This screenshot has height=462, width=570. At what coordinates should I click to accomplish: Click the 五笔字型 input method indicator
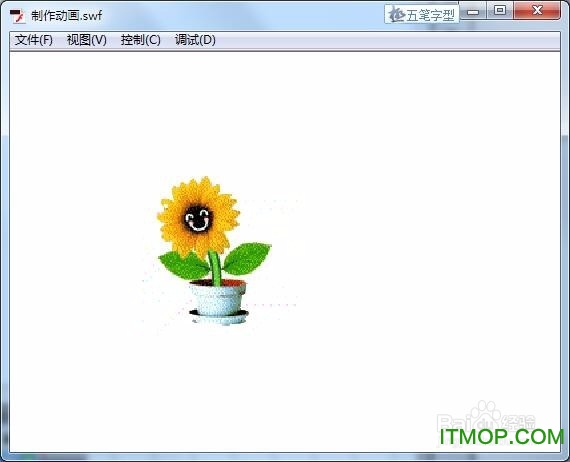422,15
